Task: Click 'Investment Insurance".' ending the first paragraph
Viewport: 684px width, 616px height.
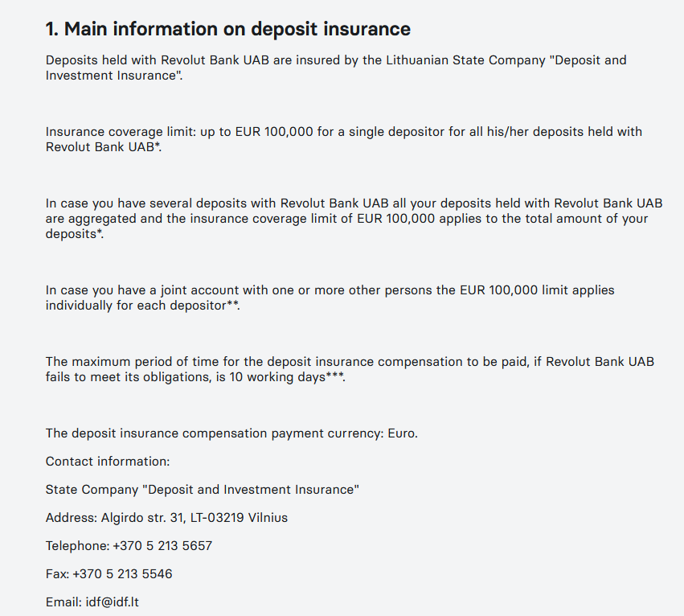Action: tap(114, 75)
